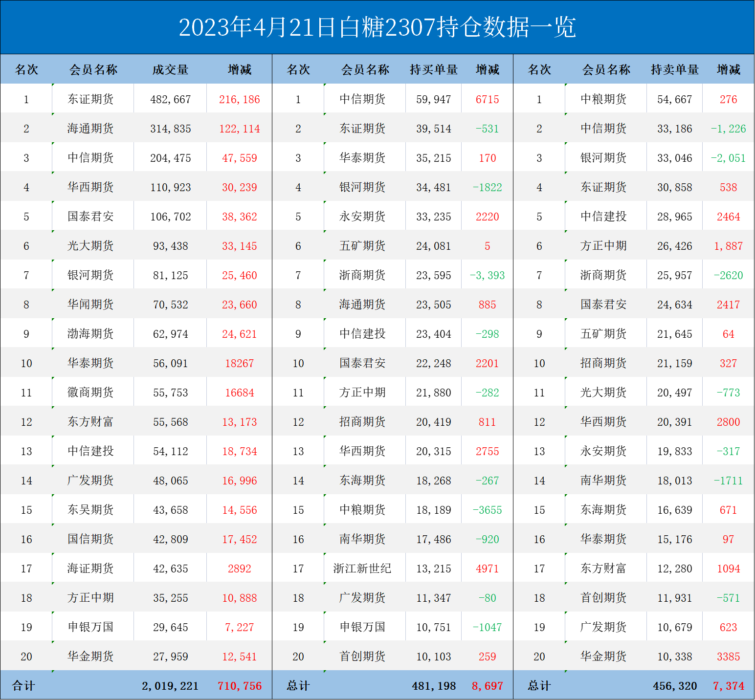This screenshot has height=700, width=755.
Task: Click short position value 33,046
Action: [675, 158]
